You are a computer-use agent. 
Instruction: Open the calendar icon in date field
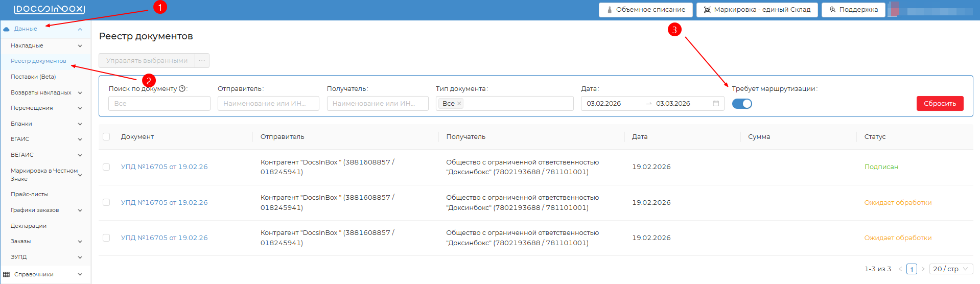click(716, 104)
